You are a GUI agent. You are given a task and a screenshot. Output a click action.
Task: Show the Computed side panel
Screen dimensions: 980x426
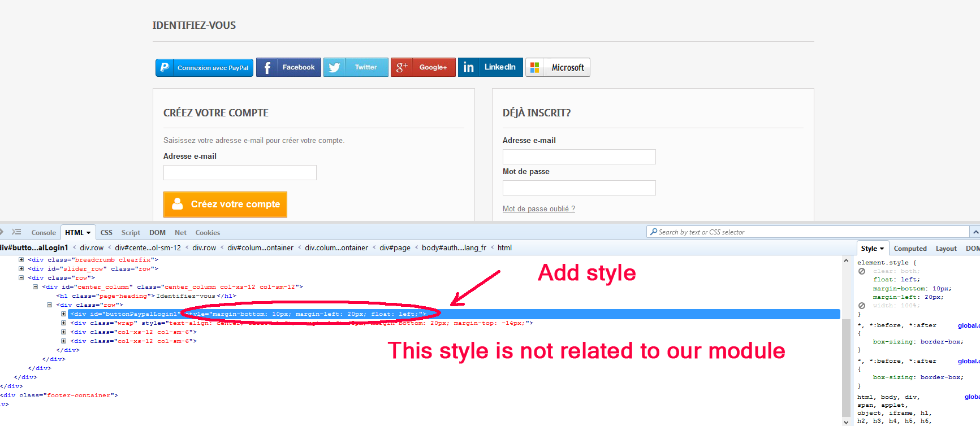tap(910, 249)
